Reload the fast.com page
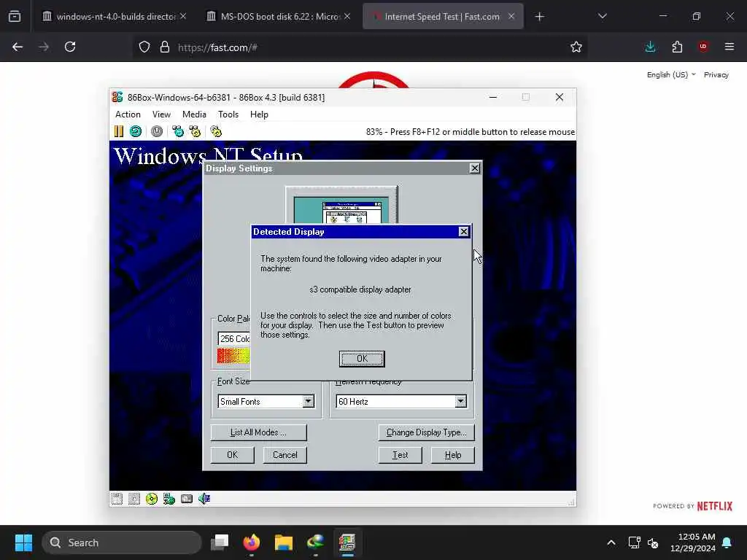The height and width of the screenshot is (560, 747). pos(70,47)
